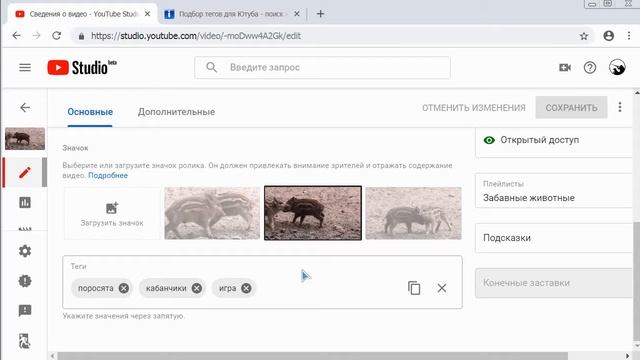
Task: Open the Chrome profile icon
Action: tap(609, 36)
